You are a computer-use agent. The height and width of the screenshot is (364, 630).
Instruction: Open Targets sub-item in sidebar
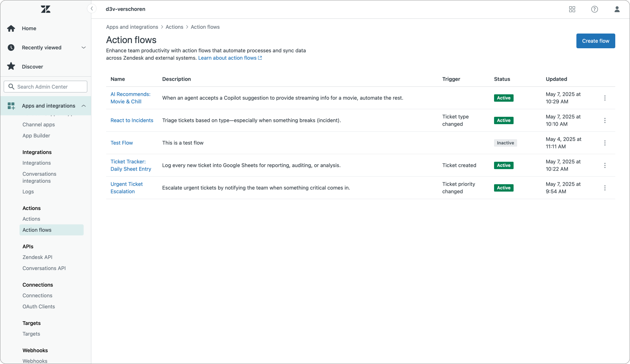tap(31, 334)
